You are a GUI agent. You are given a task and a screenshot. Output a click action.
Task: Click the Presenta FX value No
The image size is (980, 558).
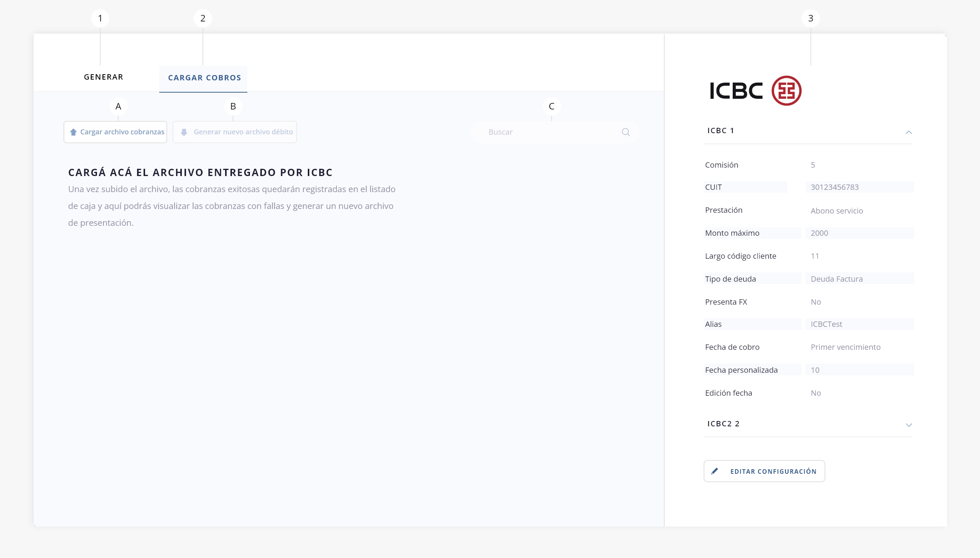pyautogui.click(x=815, y=302)
